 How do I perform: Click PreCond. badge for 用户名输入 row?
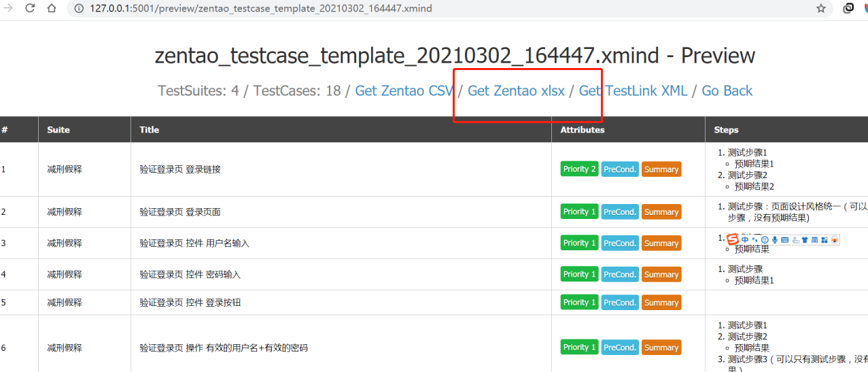[620, 243]
